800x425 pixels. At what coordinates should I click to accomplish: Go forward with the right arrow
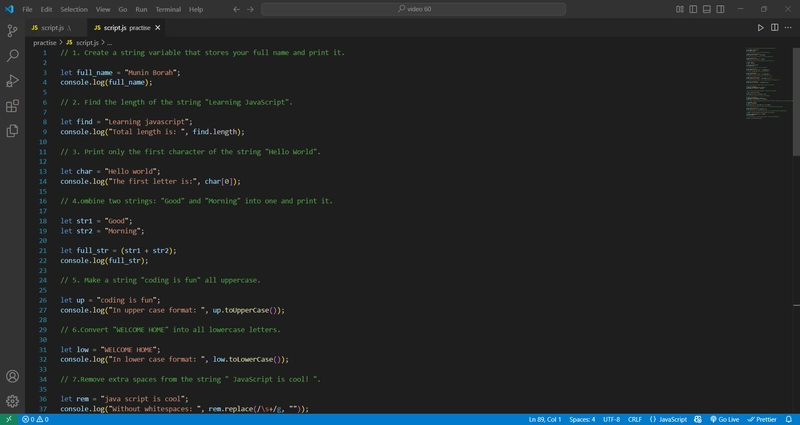[x=250, y=9]
